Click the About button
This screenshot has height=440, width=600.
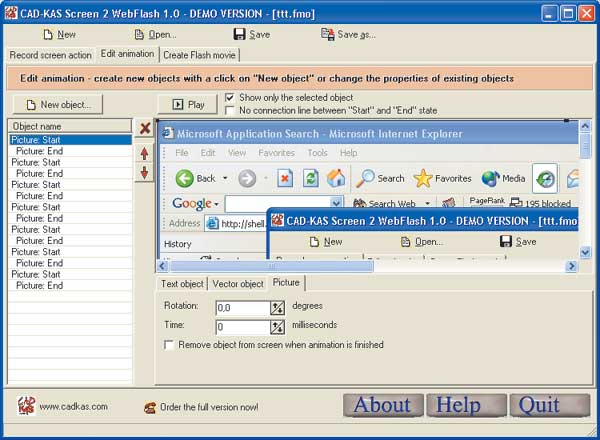(382, 405)
